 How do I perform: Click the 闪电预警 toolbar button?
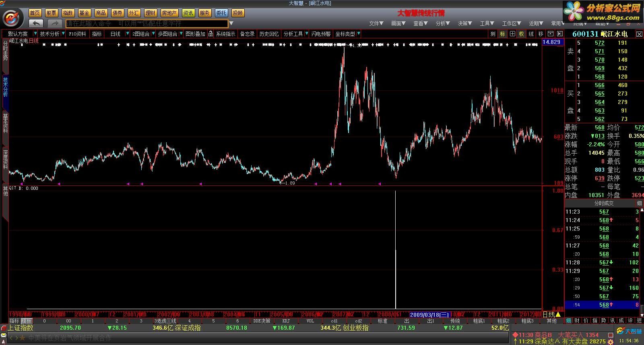(321, 34)
